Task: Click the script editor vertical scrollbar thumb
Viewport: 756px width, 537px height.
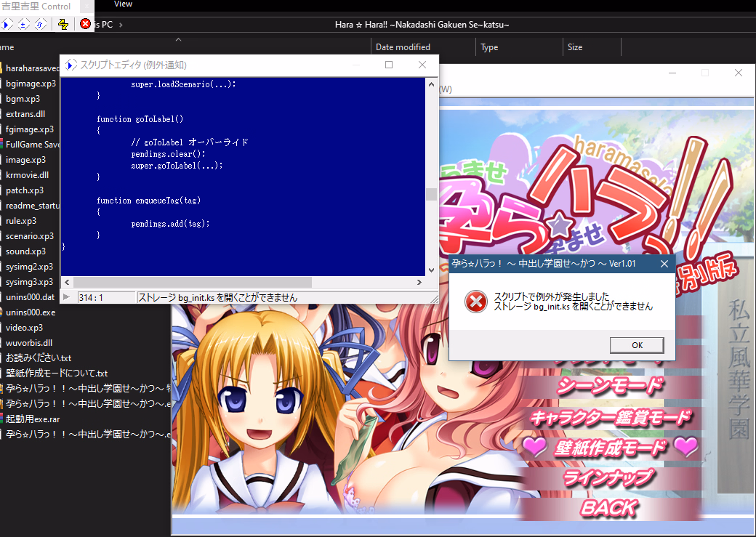Action: [431, 194]
